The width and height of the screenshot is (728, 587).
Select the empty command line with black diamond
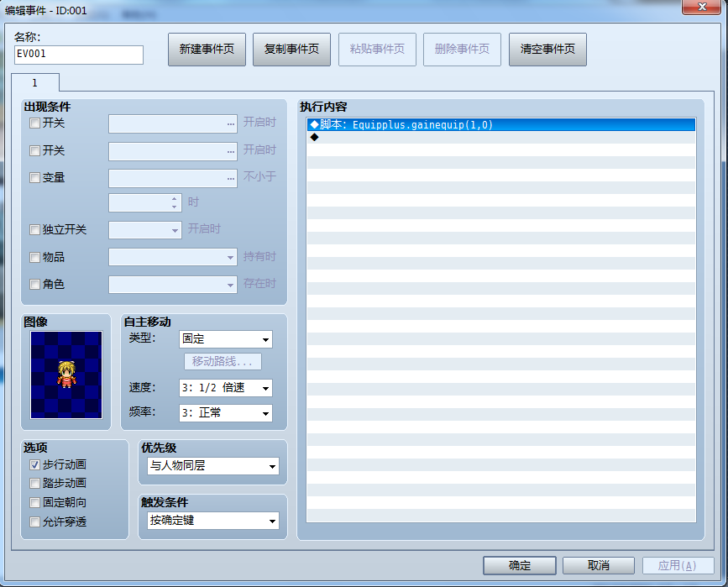pyautogui.click(x=501, y=137)
